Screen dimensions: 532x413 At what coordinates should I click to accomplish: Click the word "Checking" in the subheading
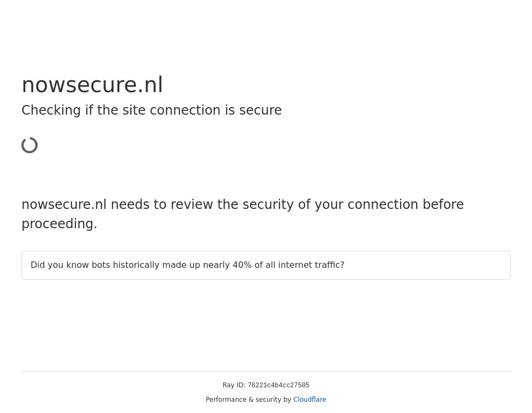pyautogui.click(x=51, y=110)
